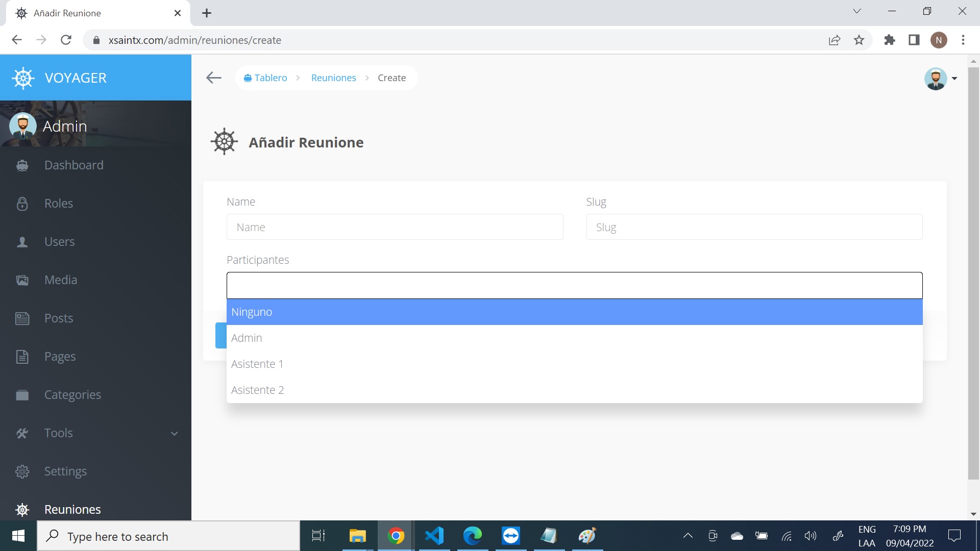Choose Asistente 1 from the dropdown list
The height and width of the screenshot is (551, 980).
click(x=574, y=364)
